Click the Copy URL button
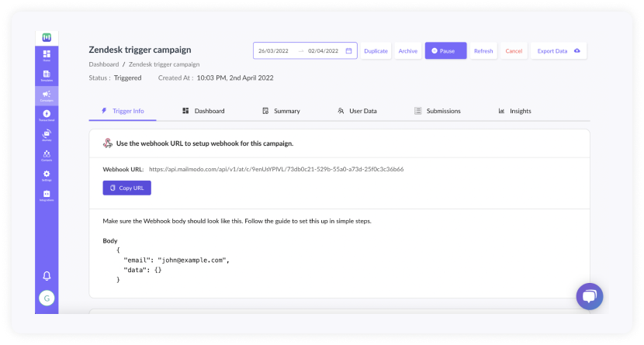Screen dimensions: 644x345 coord(127,188)
